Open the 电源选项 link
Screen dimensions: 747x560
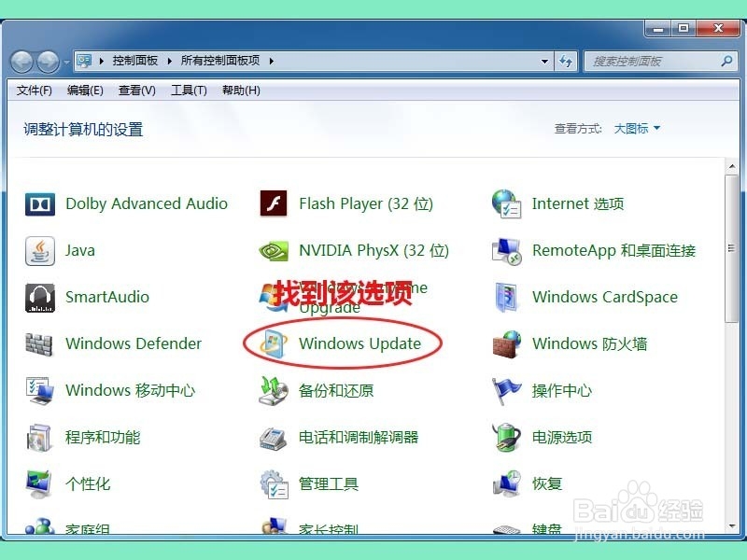[562, 437]
